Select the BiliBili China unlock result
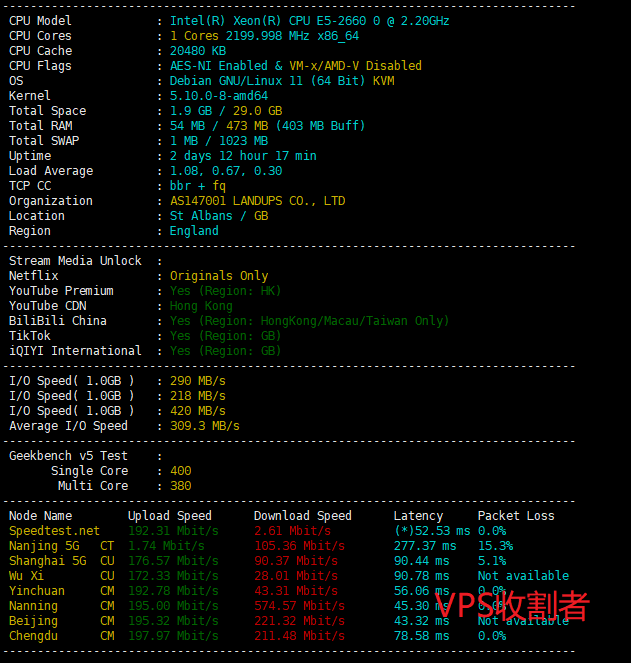Image resolution: width=631 pixels, height=663 pixels. point(309,321)
